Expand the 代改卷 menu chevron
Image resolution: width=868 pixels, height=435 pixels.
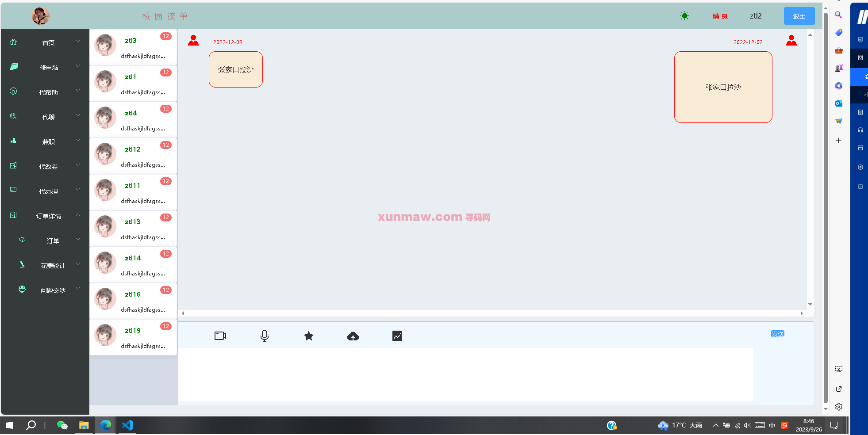pos(78,165)
